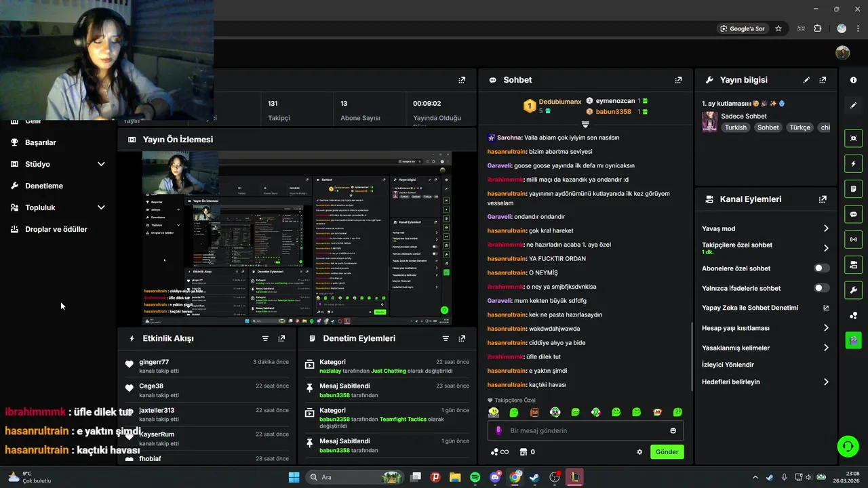Viewport: 868px width, 488px height.
Task: Show hidden system tray icons
Action: pos(755,477)
